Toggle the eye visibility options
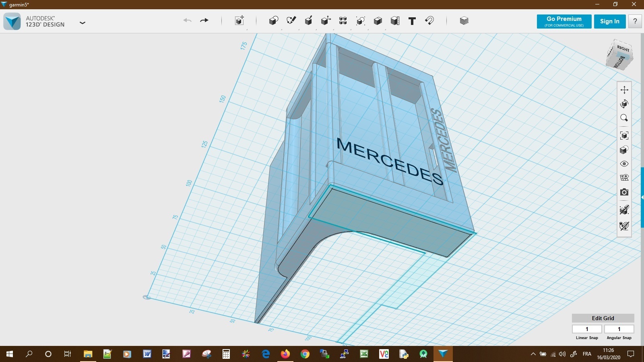 coord(624,164)
